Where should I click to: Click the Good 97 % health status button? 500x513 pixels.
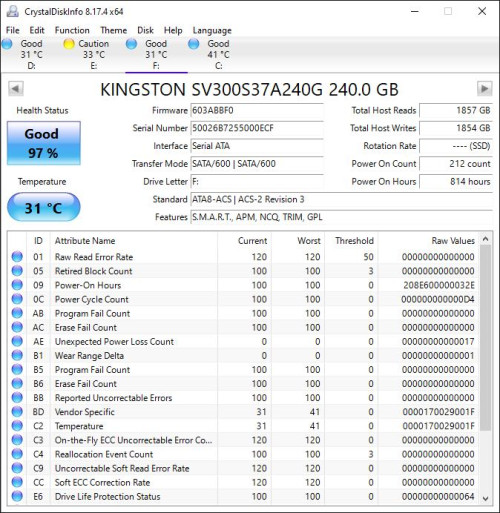click(44, 143)
